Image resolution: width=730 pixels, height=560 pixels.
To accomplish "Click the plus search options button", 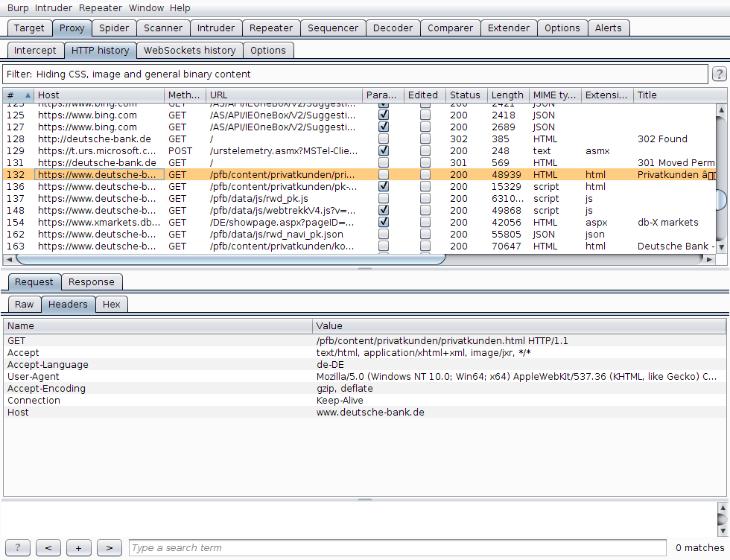I will point(78,548).
